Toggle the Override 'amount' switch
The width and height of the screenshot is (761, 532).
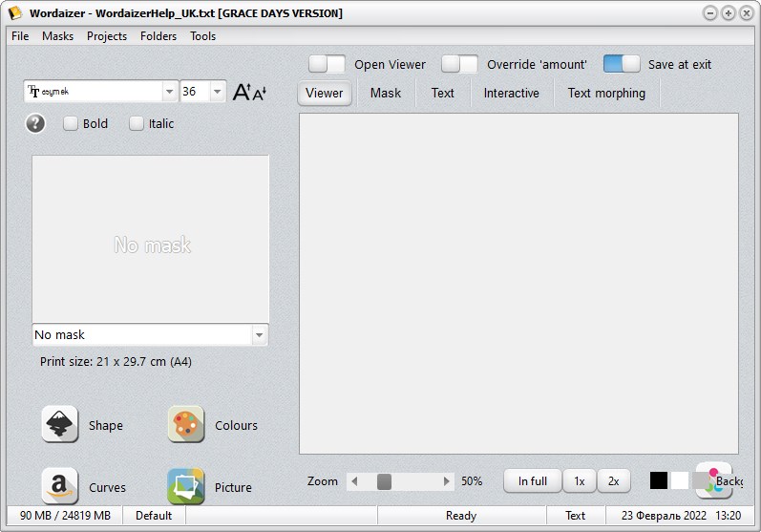coord(459,64)
